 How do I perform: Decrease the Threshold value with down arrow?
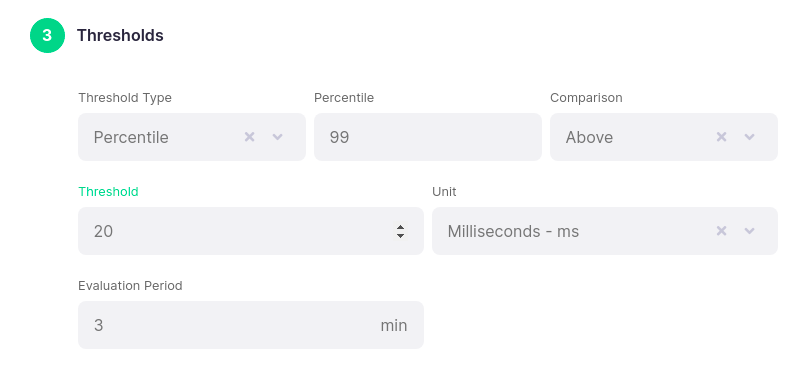point(400,235)
